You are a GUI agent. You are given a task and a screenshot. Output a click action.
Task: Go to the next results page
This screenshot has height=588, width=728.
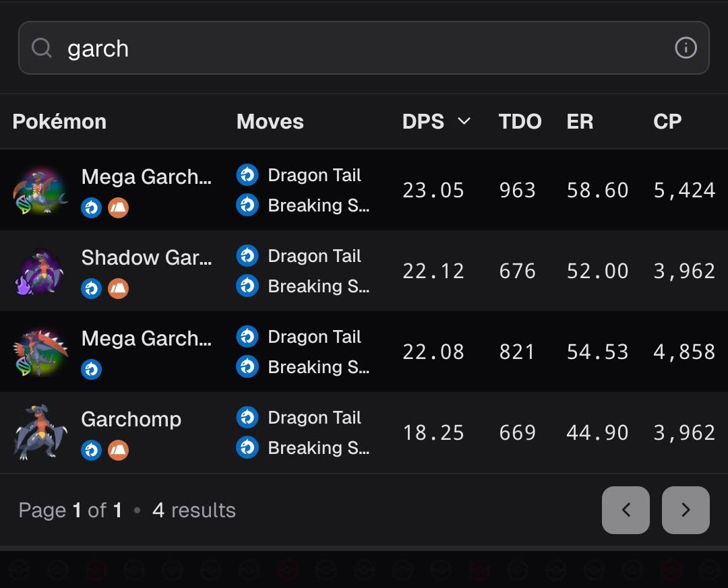pyautogui.click(x=686, y=510)
